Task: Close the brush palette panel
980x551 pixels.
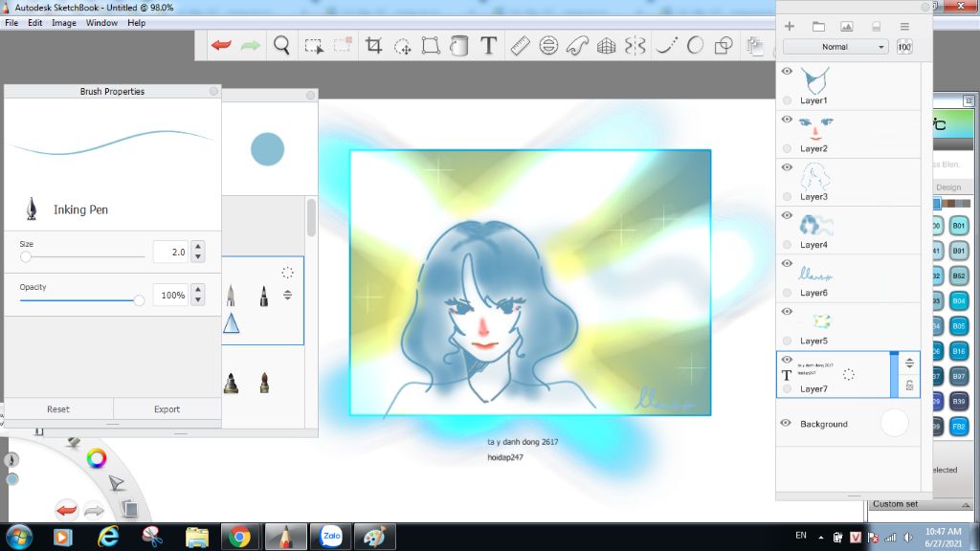Action: [x=311, y=95]
